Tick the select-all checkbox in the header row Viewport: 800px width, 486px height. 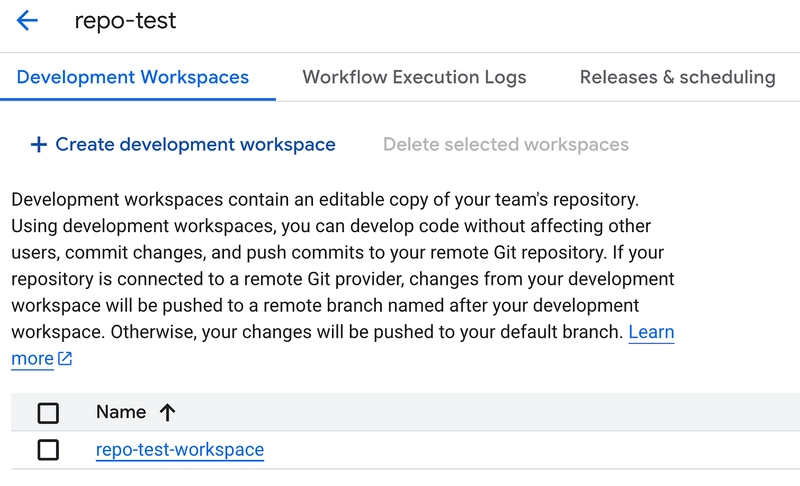[48, 413]
